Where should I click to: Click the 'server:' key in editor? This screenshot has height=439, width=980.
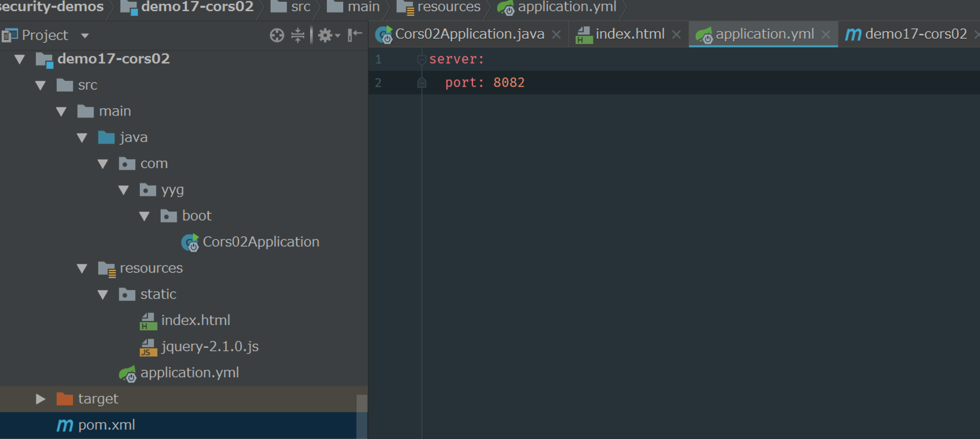(456, 59)
